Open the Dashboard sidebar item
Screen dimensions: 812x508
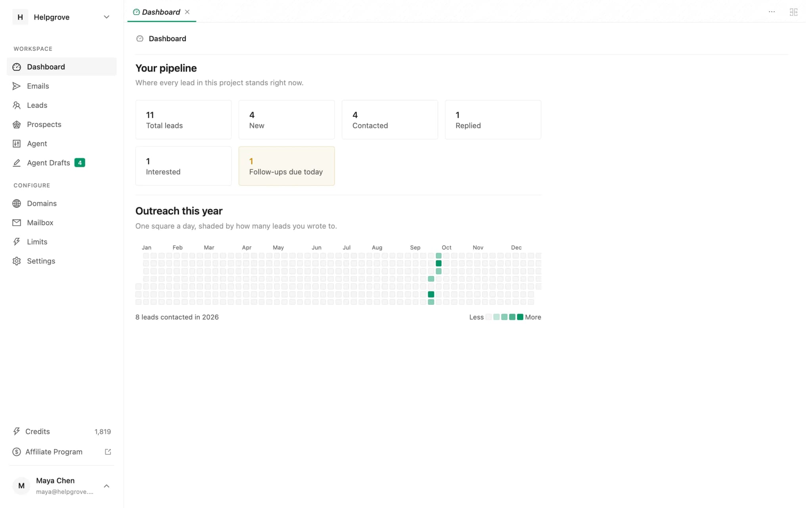click(61, 67)
